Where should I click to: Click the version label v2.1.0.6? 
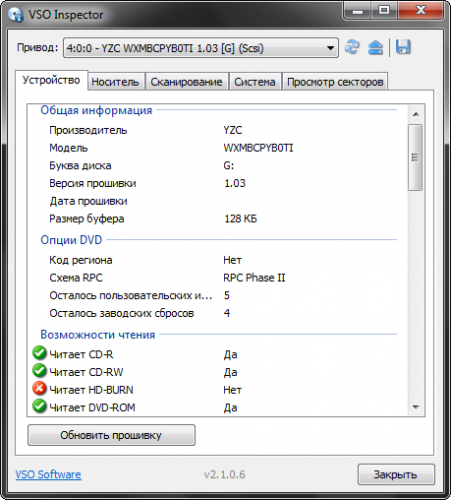pyautogui.click(x=225, y=474)
